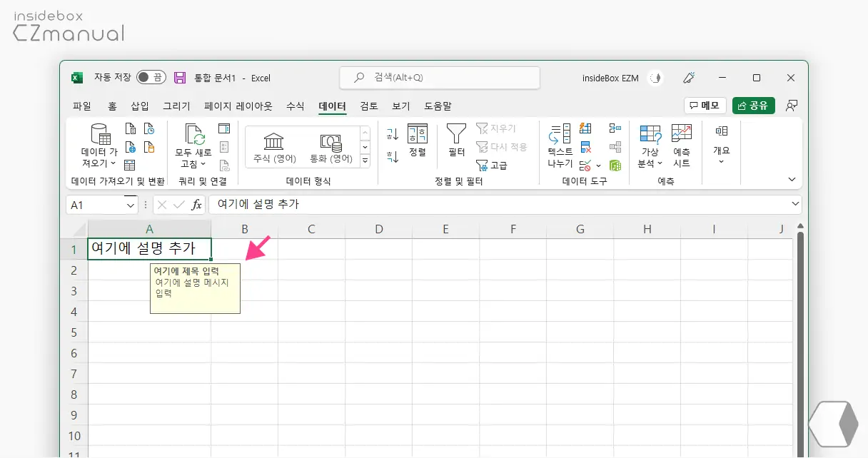
Task: Open What-If Analysis (가상 분석)
Action: [x=650, y=146]
